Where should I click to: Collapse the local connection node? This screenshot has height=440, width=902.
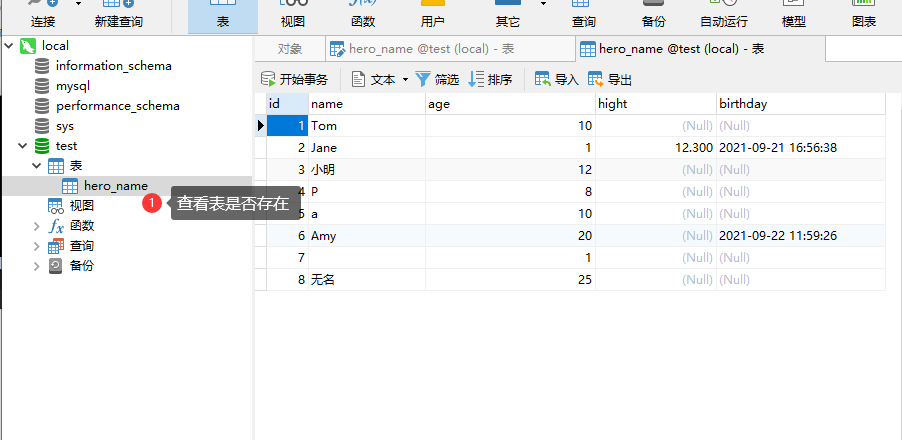point(8,45)
